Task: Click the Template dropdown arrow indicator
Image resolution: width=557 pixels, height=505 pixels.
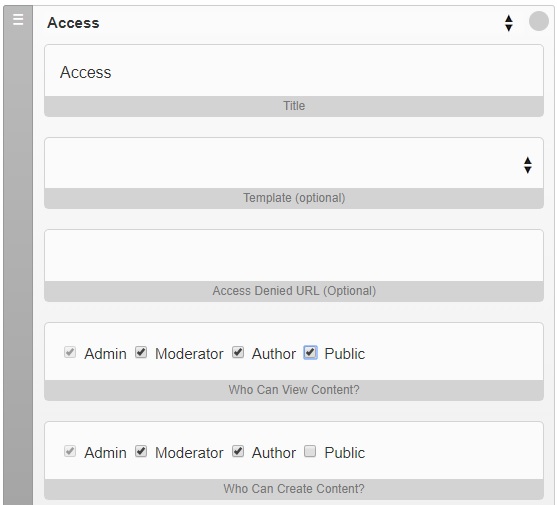Action: tap(528, 165)
